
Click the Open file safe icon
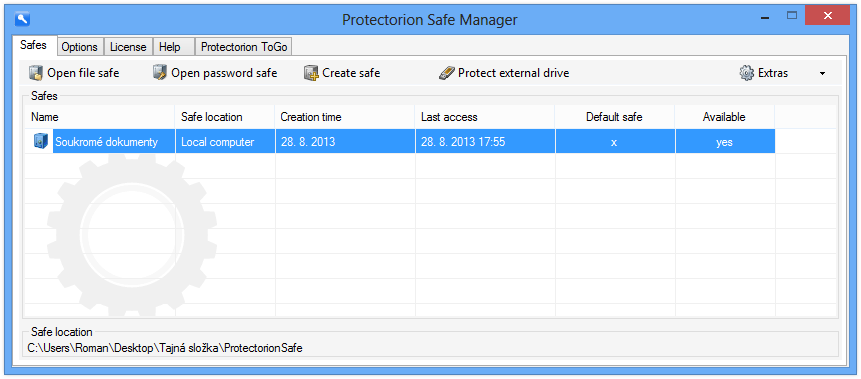click(x=36, y=73)
